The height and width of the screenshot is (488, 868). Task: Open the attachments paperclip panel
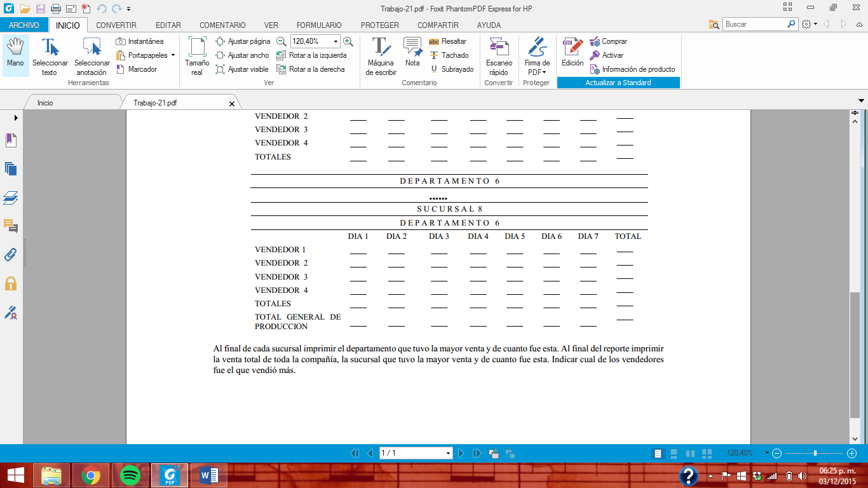click(11, 255)
